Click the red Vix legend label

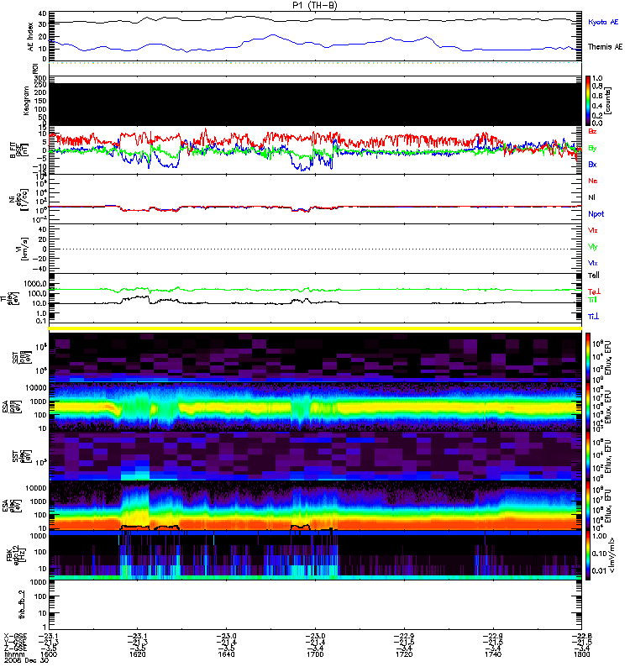coord(592,230)
